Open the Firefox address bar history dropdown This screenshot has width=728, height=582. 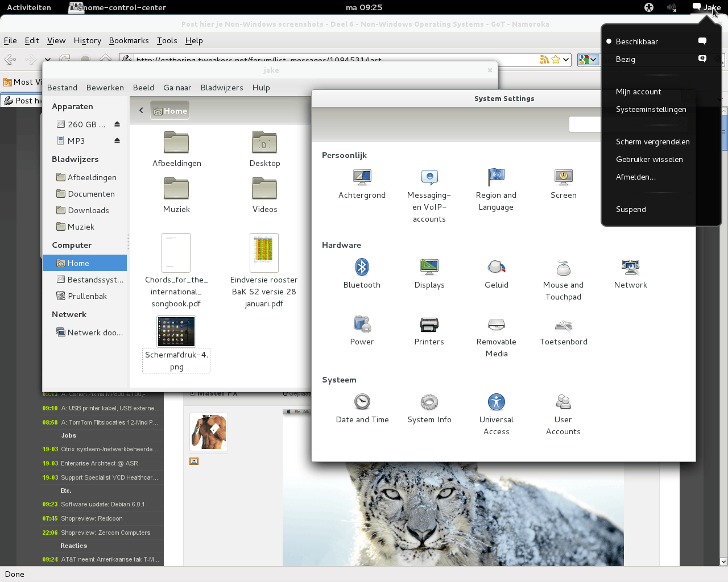pyautogui.click(x=566, y=59)
